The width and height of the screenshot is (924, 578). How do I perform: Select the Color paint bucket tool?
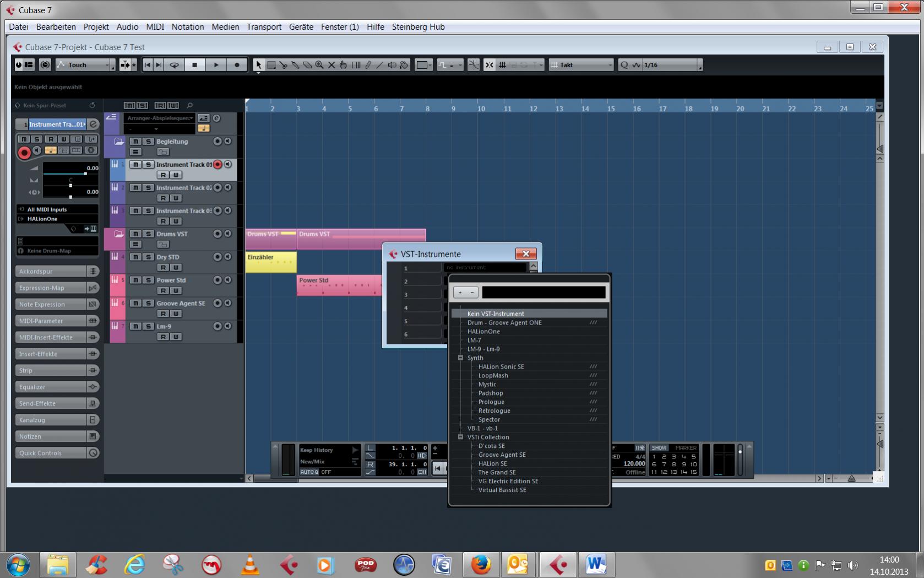(x=404, y=65)
